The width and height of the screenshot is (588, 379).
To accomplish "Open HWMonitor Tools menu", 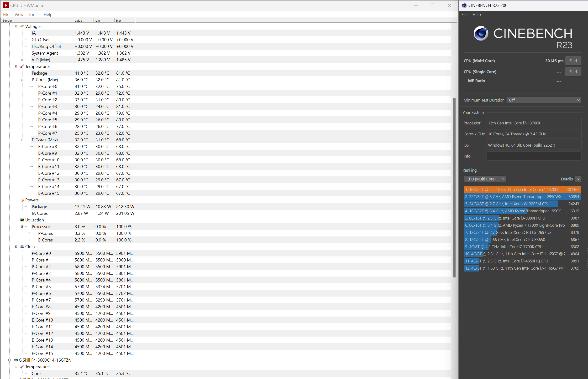I will tap(33, 15).
